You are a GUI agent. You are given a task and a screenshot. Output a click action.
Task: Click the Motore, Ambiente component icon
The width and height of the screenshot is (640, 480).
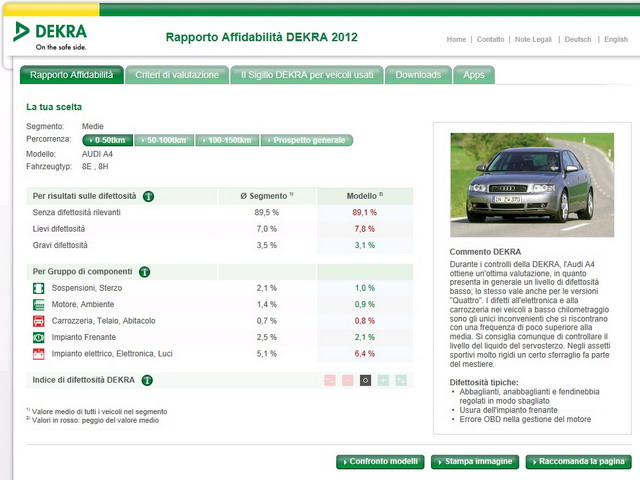pos(38,304)
